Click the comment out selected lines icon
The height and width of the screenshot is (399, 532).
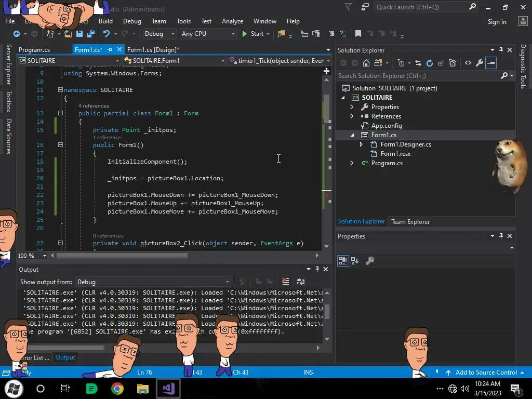tap(331, 34)
